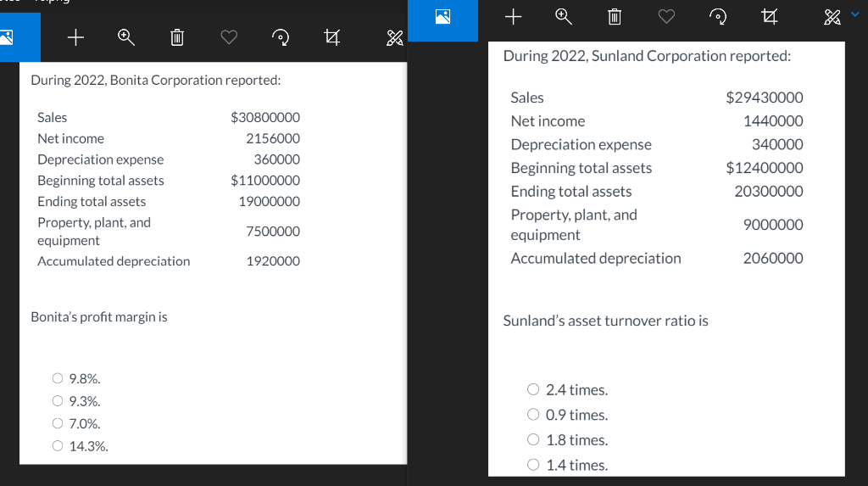868x486 pixels.
Task: Click Sunland Net income value 1440000
Action: pos(773,120)
